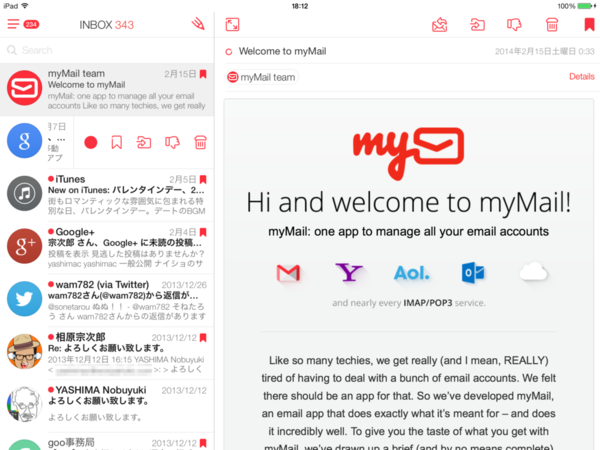Click the Aol. logo in the email body
The image size is (600, 450).
coord(411,273)
